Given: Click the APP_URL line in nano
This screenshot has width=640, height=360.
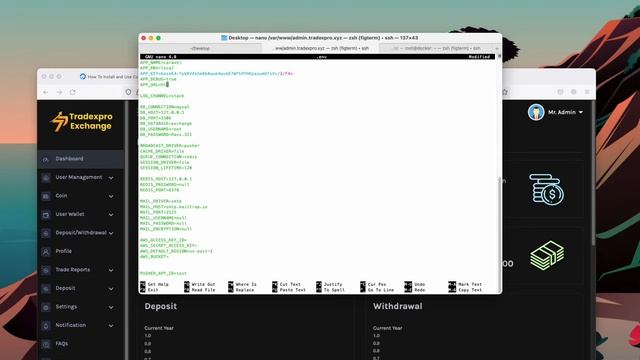Looking at the screenshot, I should coord(154,84).
